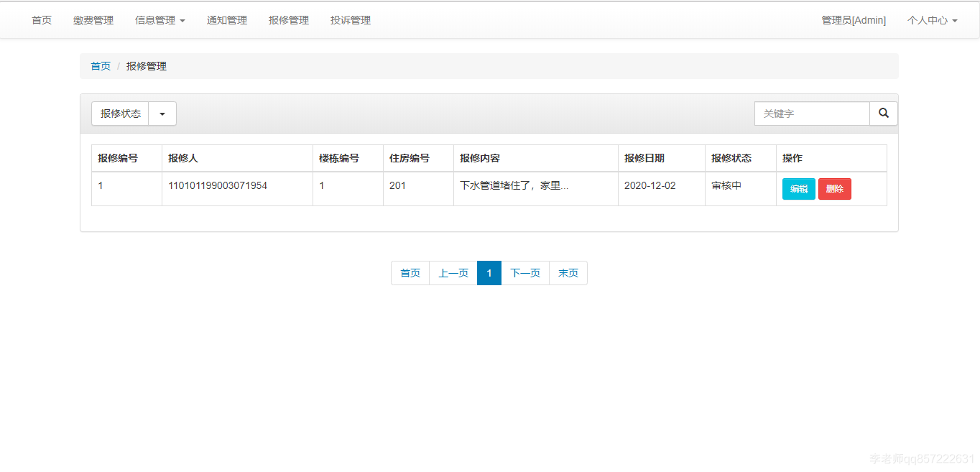Expand the 个人中心 dropdown

point(932,20)
